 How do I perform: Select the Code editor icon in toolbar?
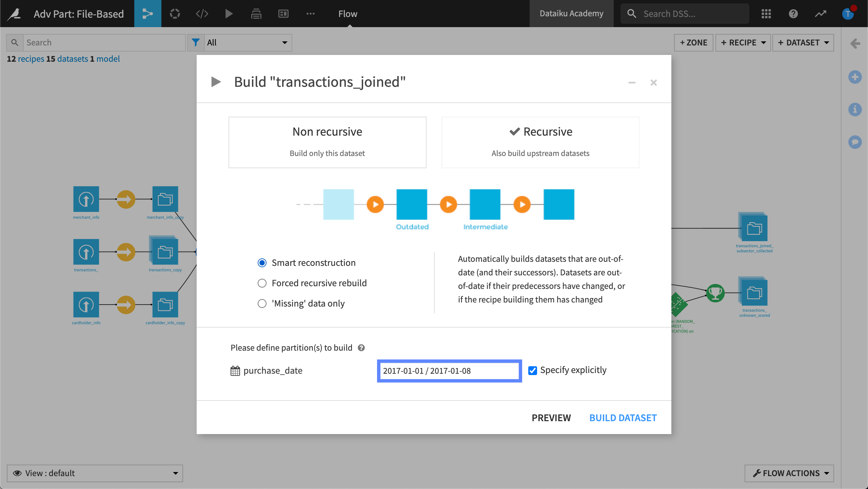click(202, 13)
